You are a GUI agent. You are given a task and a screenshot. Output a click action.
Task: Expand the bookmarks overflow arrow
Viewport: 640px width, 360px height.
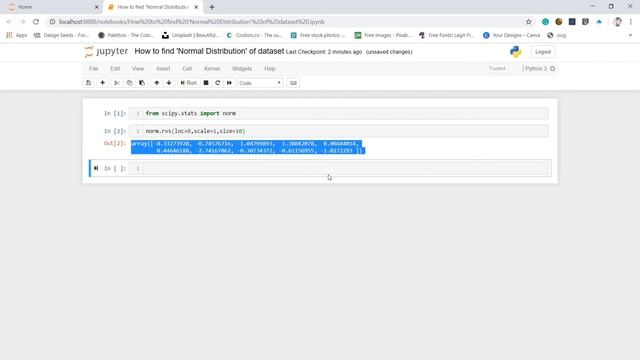pos(630,36)
